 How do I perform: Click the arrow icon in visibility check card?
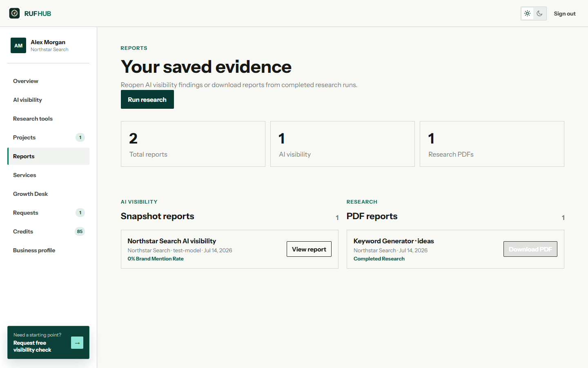(77, 343)
